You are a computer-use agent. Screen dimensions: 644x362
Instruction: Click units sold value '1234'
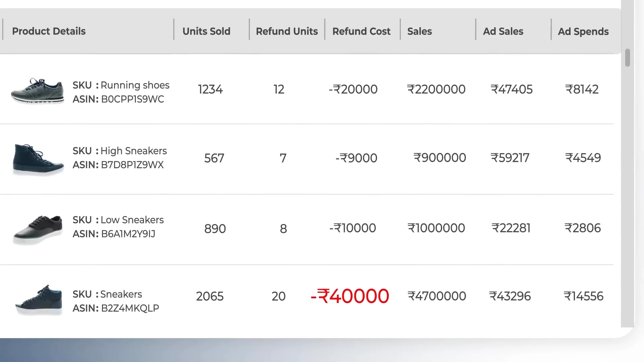coord(210,89)
